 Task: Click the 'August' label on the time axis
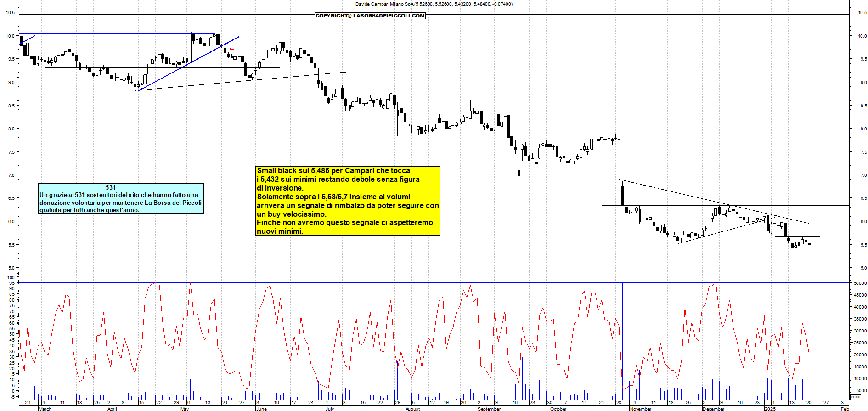tap(412, 409)
